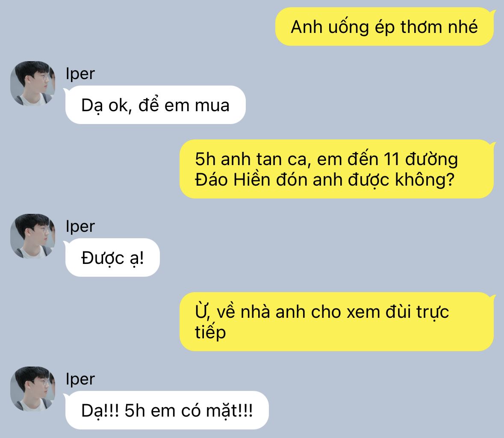Screen dimensions: 504x438
Task: Select the yellow "Anh uống ép thơm nhé" message
Action: (x=384, y=27)
